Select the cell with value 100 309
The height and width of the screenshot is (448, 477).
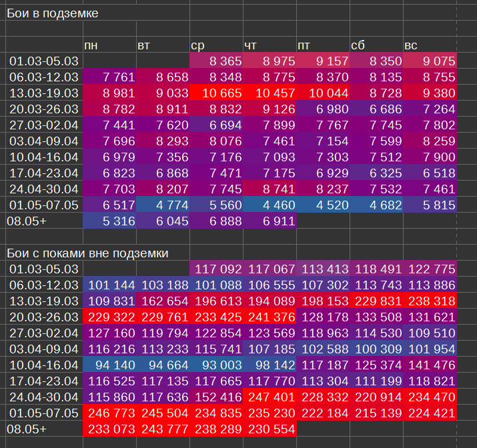click(x=377, y=349)
